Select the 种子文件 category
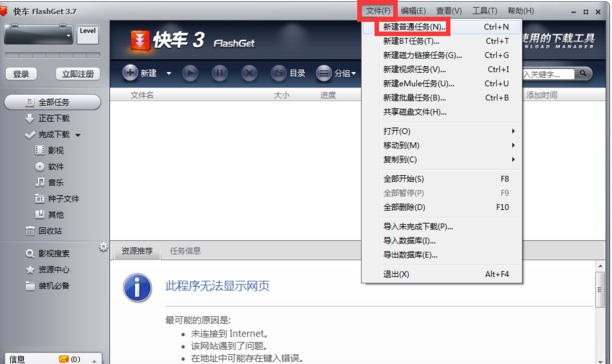This screenshot has height=364, width=612. pyautogui.click(x=57, y=199)
